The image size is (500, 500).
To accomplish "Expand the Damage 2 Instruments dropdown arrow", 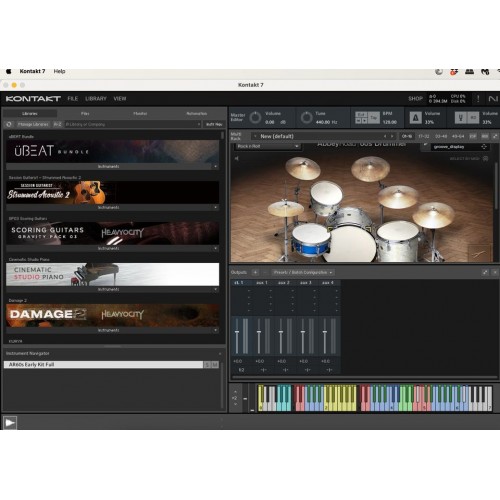I will (215, 330).
